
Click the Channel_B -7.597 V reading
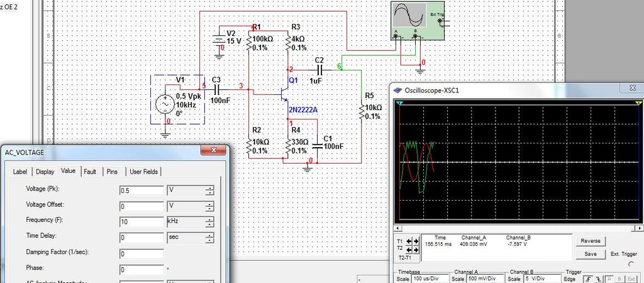coord(517,243)
